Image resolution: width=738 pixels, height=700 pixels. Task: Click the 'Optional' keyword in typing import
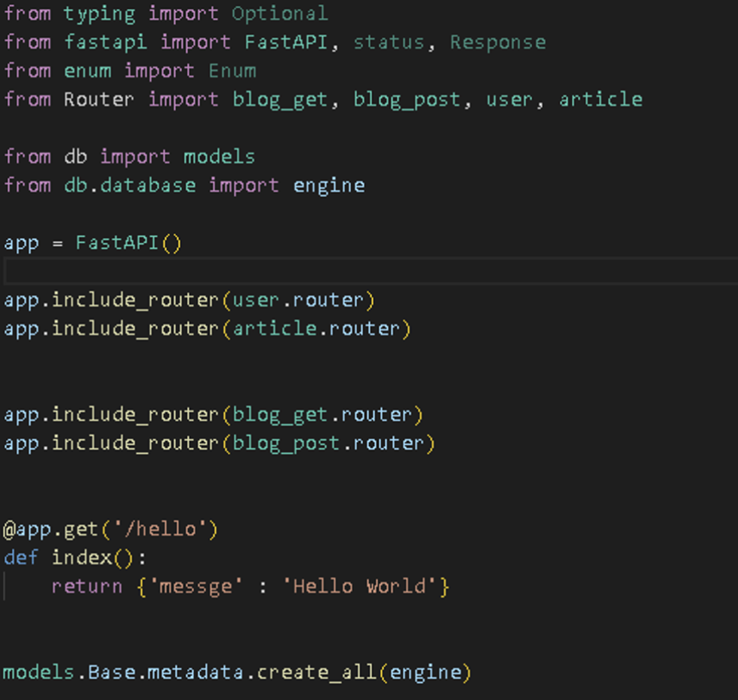(x=279, y=14)
